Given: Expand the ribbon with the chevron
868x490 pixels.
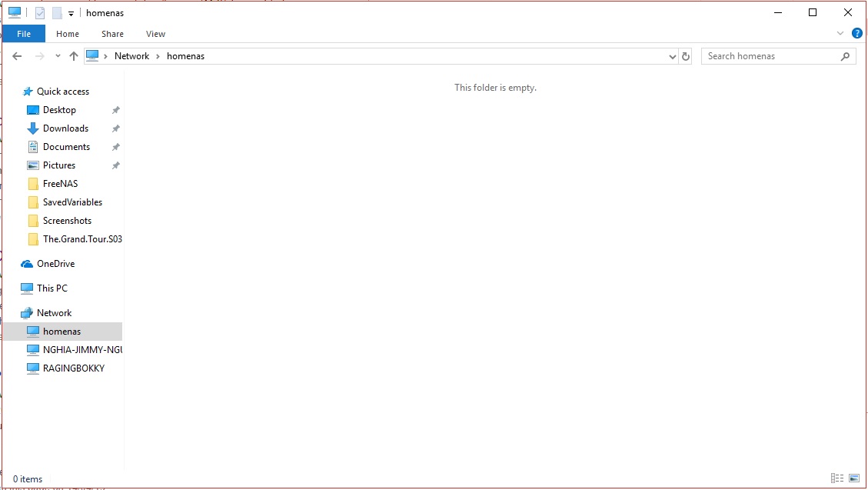Looking at the screenshot, I should [840, 33].
